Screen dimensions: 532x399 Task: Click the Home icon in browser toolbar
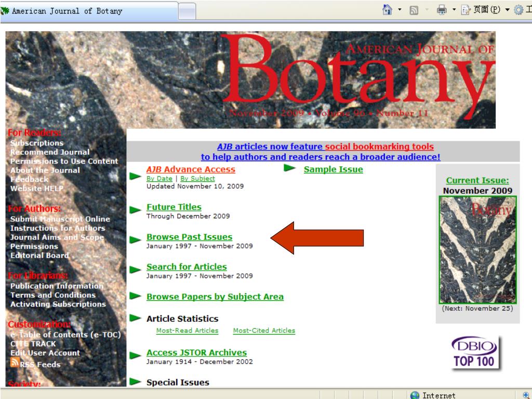pyautogui.click(x=387, y=9)
